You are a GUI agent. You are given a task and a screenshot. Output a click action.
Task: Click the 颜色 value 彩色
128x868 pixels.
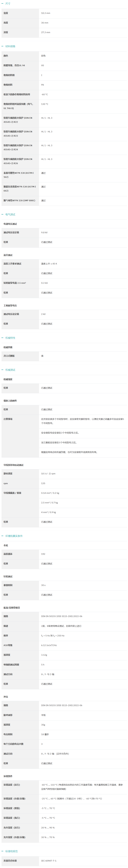pyautogui.click(x=43, y=56)
